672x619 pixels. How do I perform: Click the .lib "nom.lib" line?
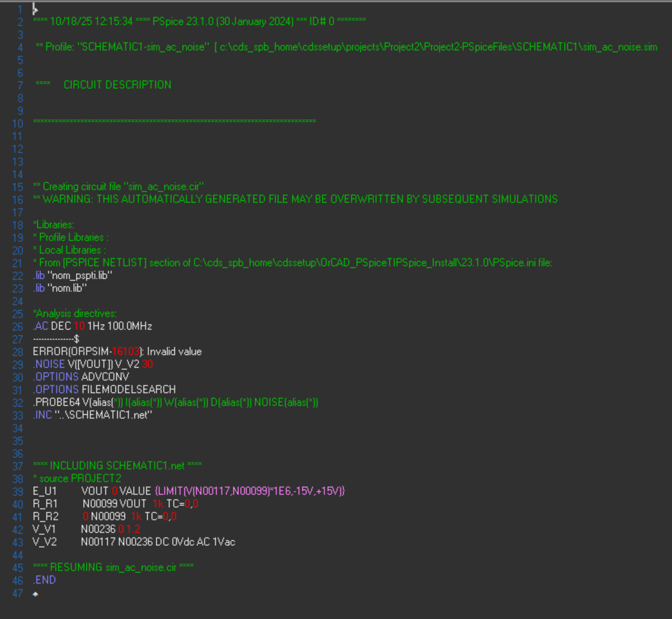(x=59, y=288)
